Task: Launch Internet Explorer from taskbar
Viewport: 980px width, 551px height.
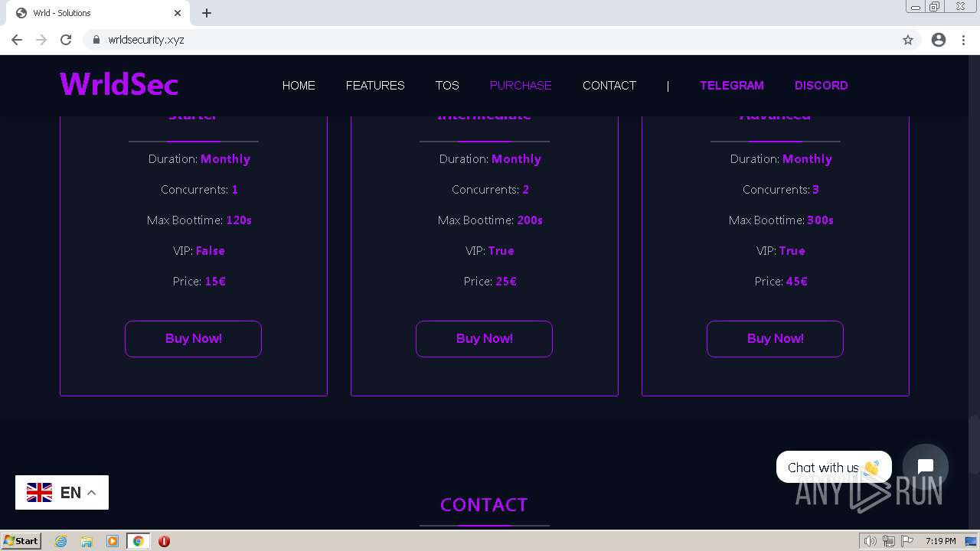Action: click(61, 541)
